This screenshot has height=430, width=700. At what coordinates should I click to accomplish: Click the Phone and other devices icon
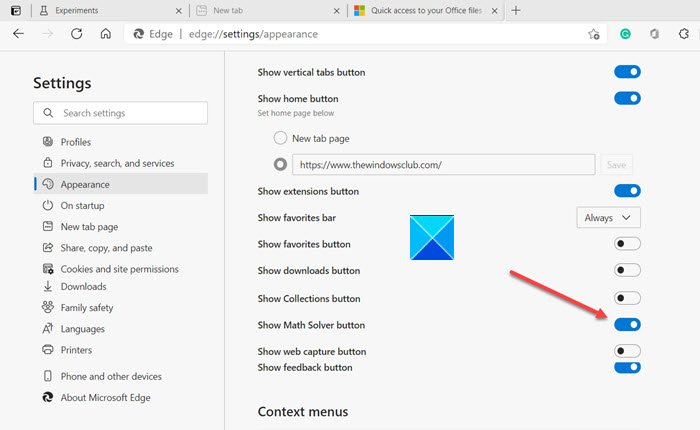point(48,376)
